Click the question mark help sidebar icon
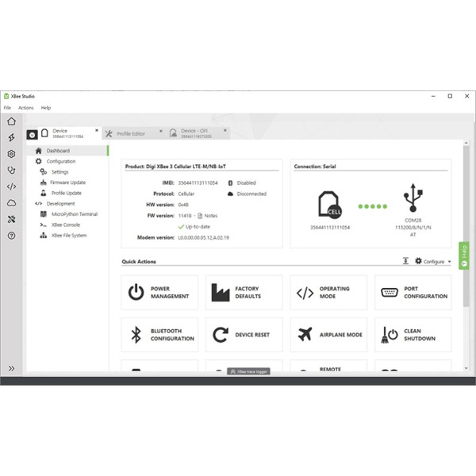Screen dimensions: 476x476 pyautogui.click(x=12, y=236)
